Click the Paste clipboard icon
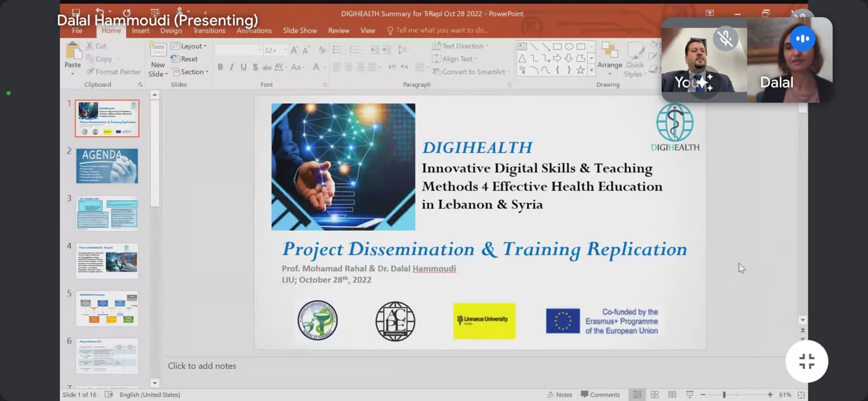 (73, 52)
